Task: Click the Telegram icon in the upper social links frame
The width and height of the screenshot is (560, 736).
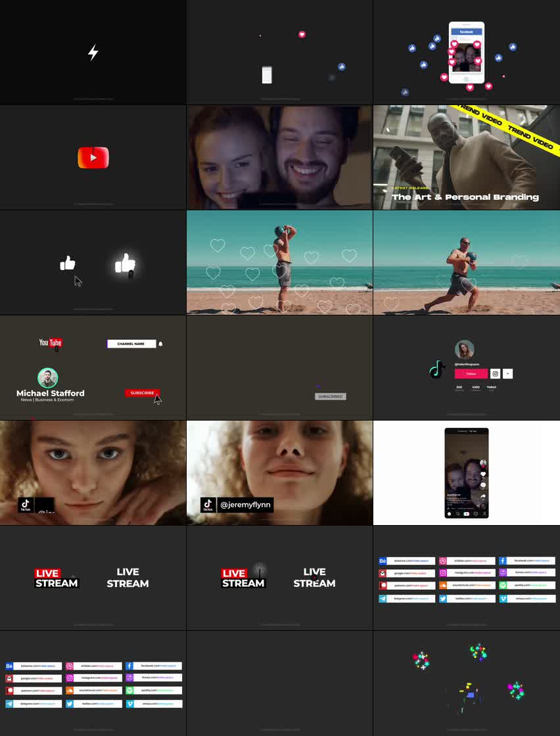Action: (383, 599)
